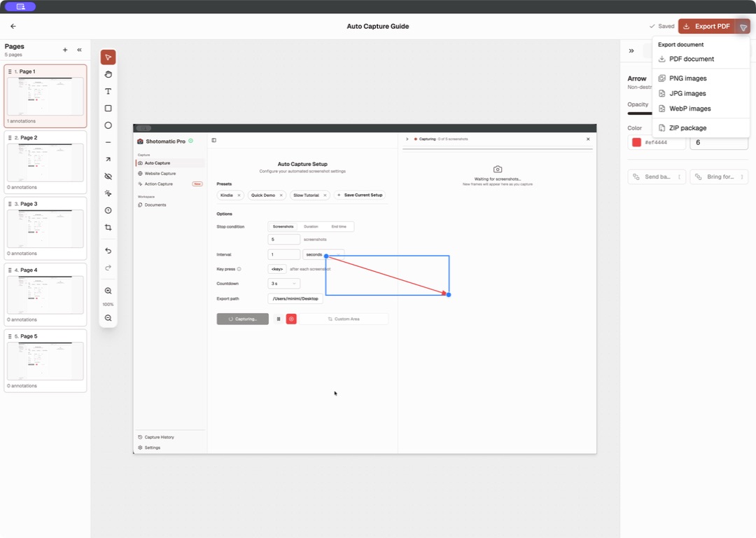Click the Export PDF button
Image resolution: width=756 pixels, height=538 pixels.
(x=707, y=27)
